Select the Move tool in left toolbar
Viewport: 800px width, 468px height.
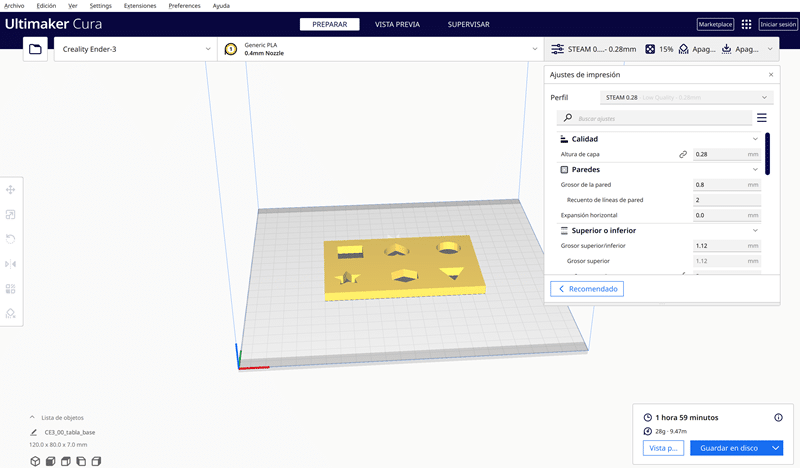(x=11, y=190)
